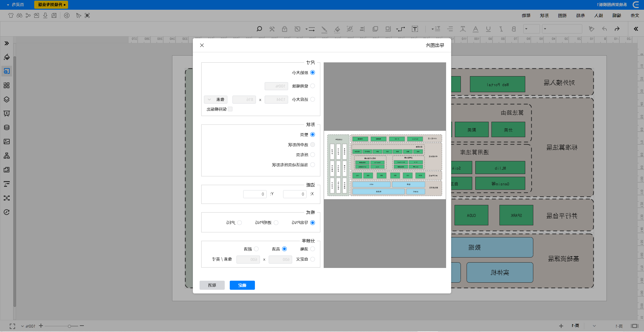Click the 升级到专业版 upgrade button
The height and width of the screenshot is (332, 644).
tap(51, 5)
